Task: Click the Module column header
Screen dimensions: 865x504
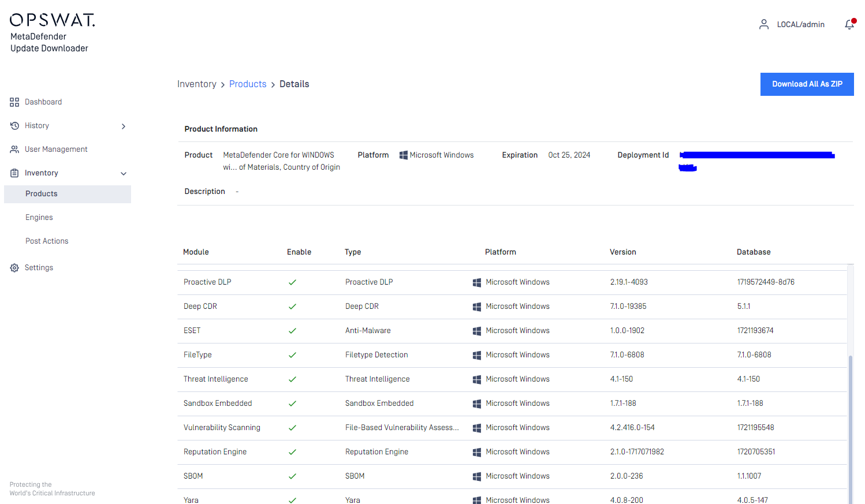Action: pos(196,252)
